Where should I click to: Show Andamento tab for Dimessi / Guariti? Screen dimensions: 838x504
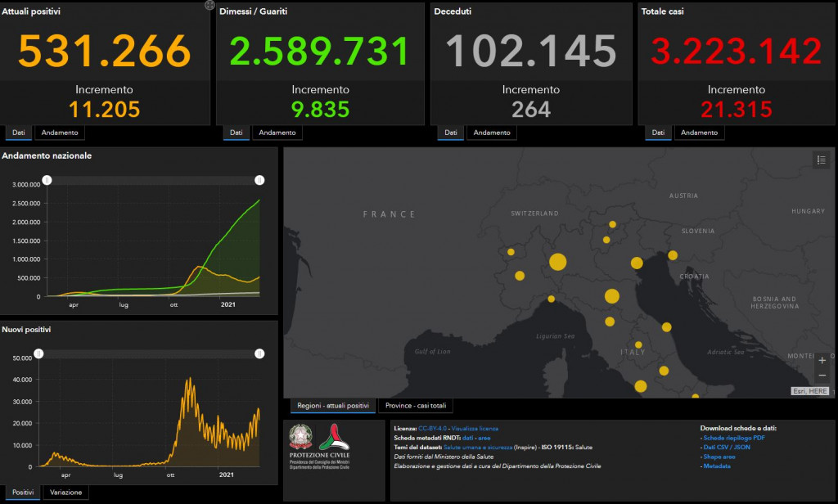(276, 133)
